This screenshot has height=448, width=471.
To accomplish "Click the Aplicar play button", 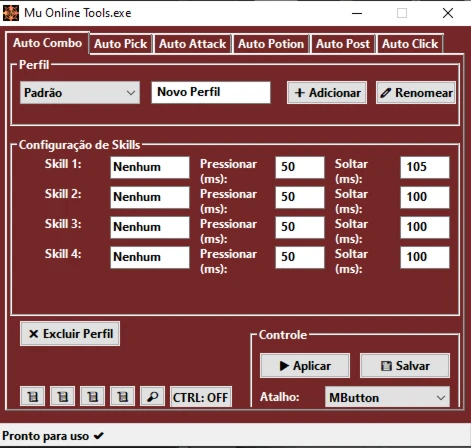I will pos(305,366).
